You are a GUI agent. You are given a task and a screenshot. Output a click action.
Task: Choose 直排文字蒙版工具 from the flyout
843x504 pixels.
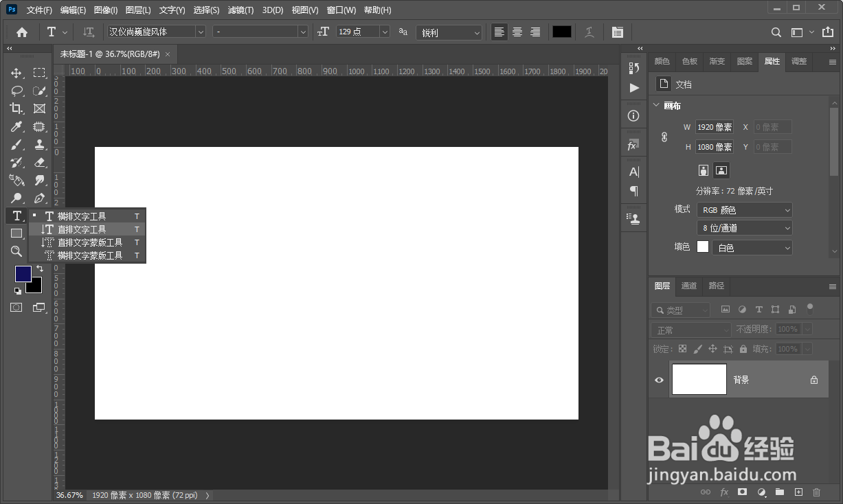[x=87, y=242]
